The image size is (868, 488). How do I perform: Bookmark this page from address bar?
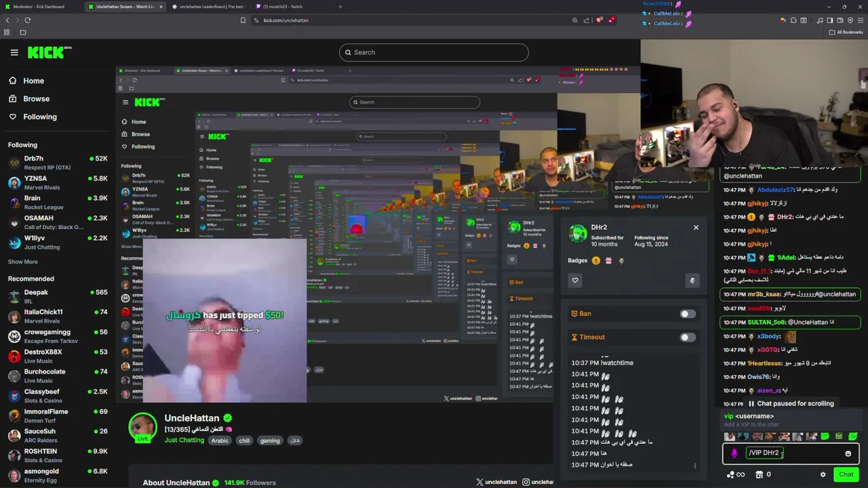pos(243,20)
